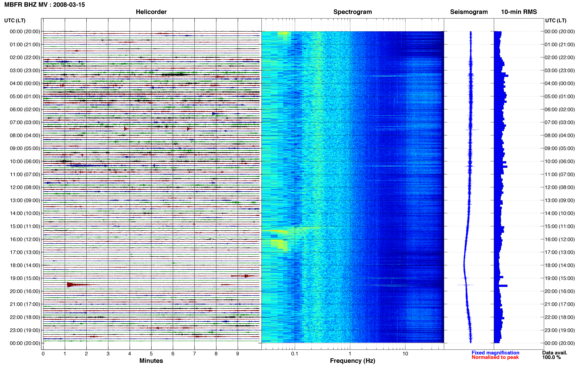Click the right-axis label 04:00 (00:00)
Image resolution: width=588 pixels, height=368 pixels.
tap(560, 83)
